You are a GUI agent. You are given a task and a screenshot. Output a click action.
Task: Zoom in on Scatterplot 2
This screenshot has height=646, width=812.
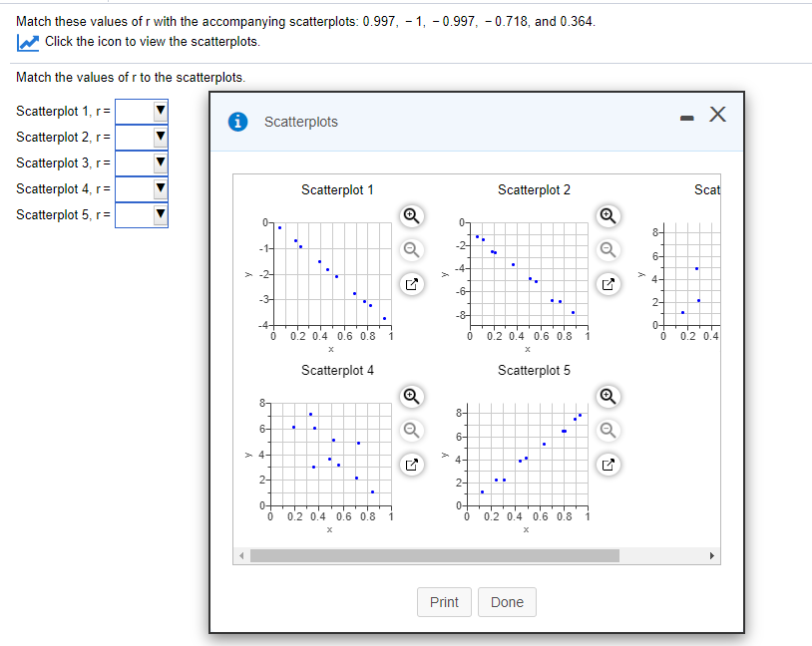[609, 216]
